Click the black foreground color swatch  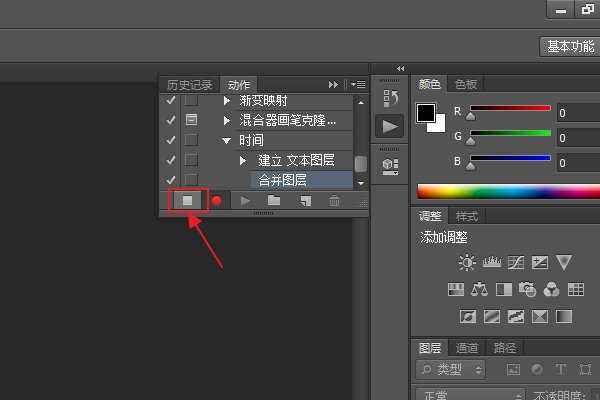coord(426,113)
